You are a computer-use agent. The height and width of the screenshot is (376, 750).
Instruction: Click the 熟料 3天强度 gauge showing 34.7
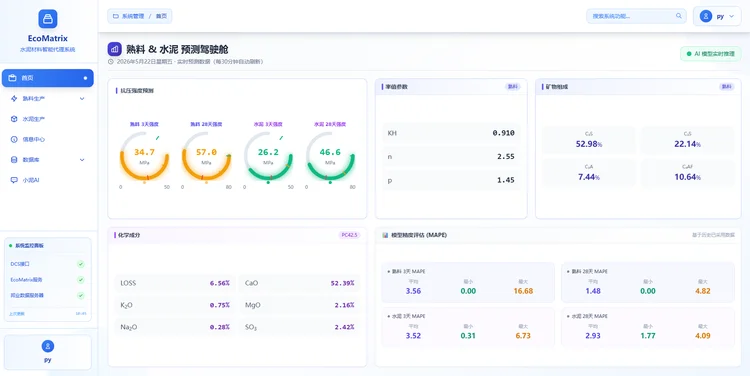pos(144,156)
